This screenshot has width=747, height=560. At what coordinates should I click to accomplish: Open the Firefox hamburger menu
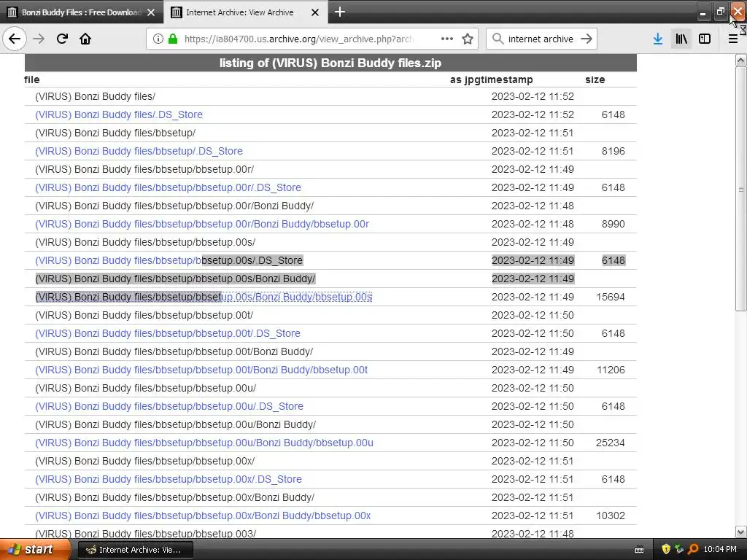(732, 39)
